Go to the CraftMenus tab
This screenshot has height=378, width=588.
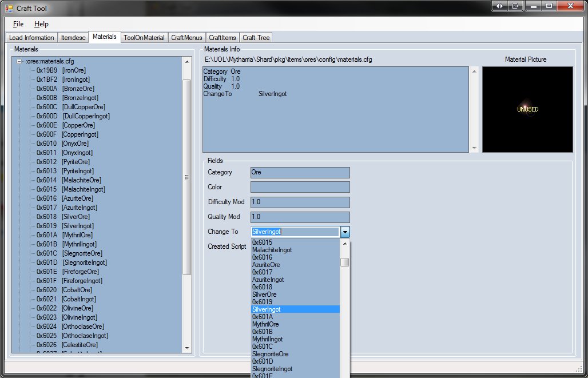[186, 38]
